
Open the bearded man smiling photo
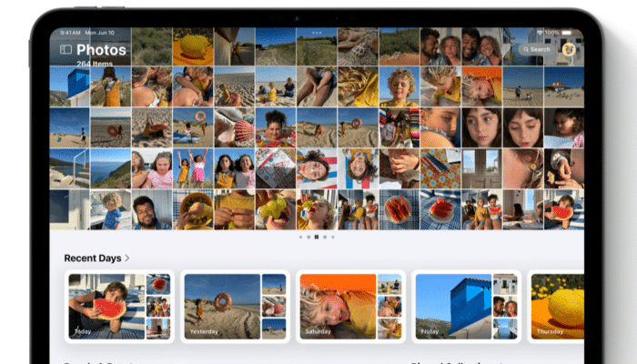(152, 209)
